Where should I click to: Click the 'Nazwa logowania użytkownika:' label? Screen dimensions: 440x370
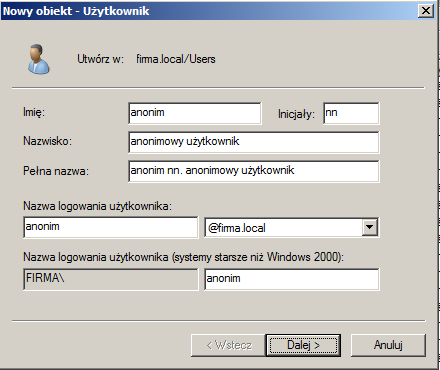[x=97, y=206]
